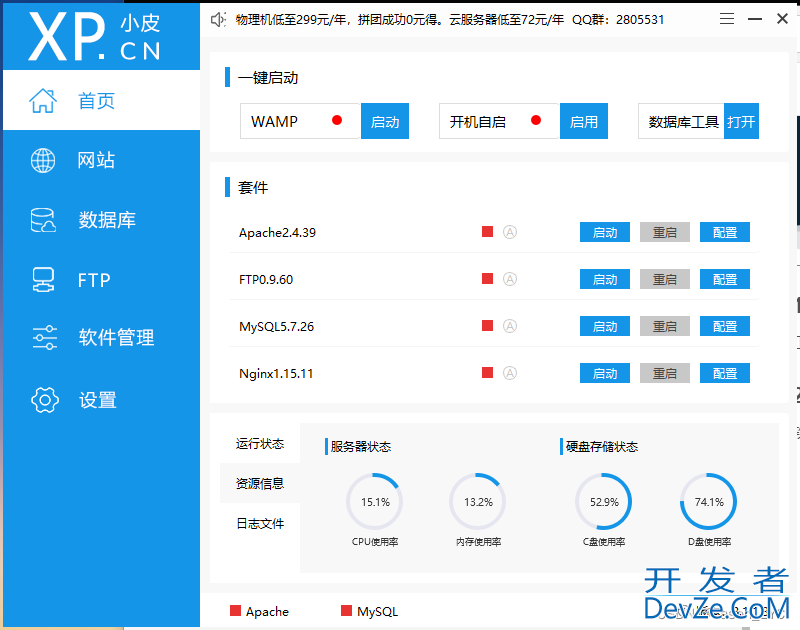Restart FTP0.9.60 service
This screenshot has height=630, width=800.
[x=665, y=279]
